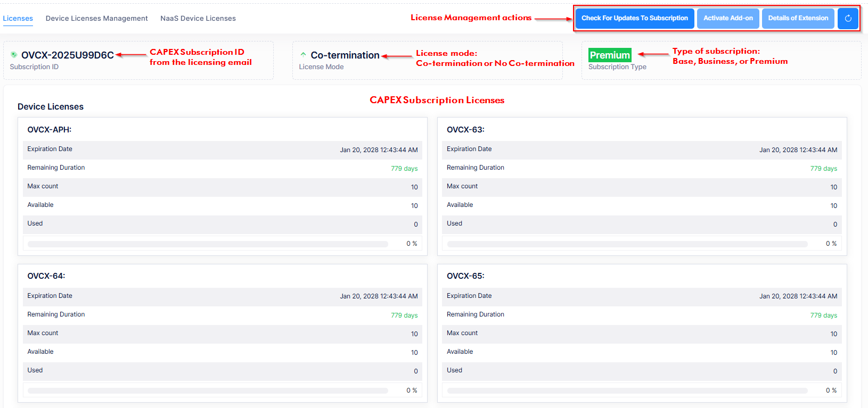The image size is (868, 408).
Task: Click the OVCX-65 usage progress bar
Action: [627, 390]
